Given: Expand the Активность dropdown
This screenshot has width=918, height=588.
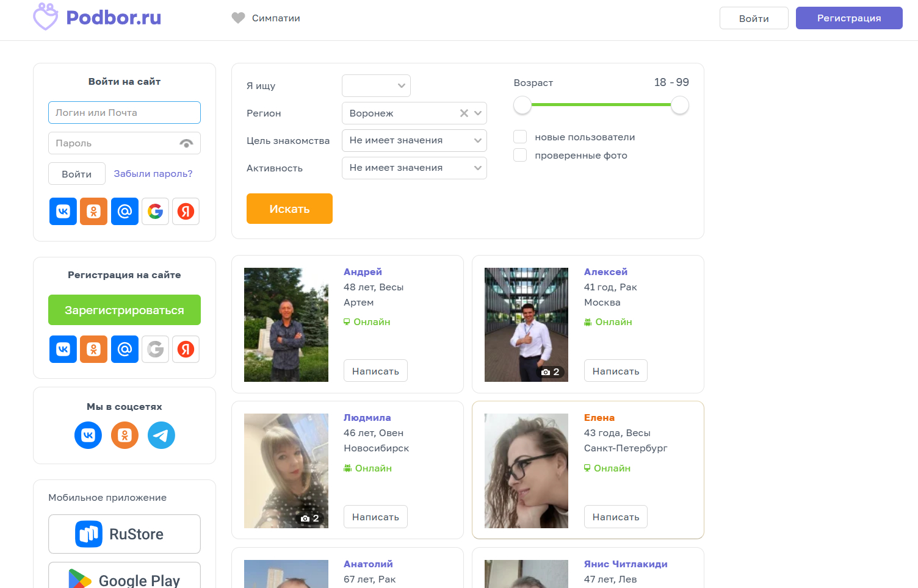Looking at the screenshot, I should (x=414, y=168).
